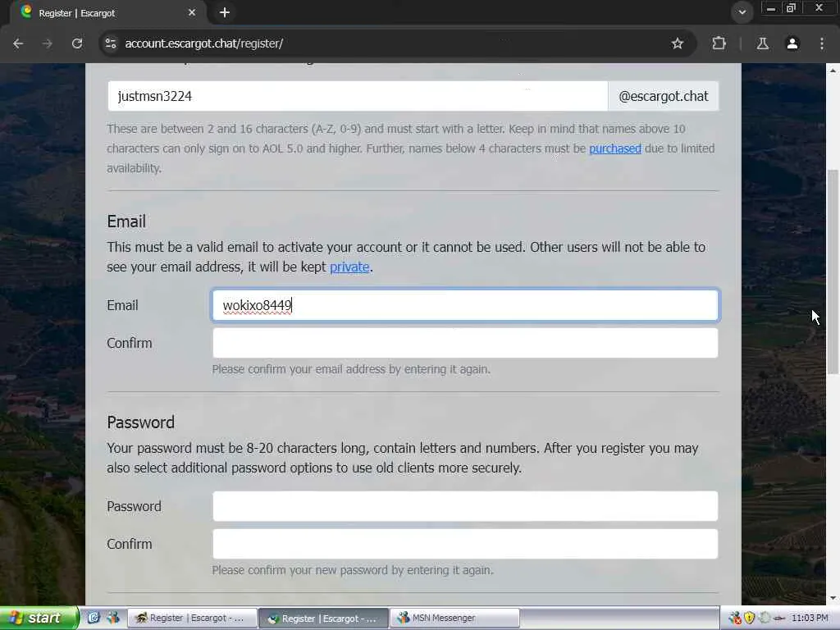Launch MSN Messenger from quick launch

pyautogui.click(x=113, y=618)
